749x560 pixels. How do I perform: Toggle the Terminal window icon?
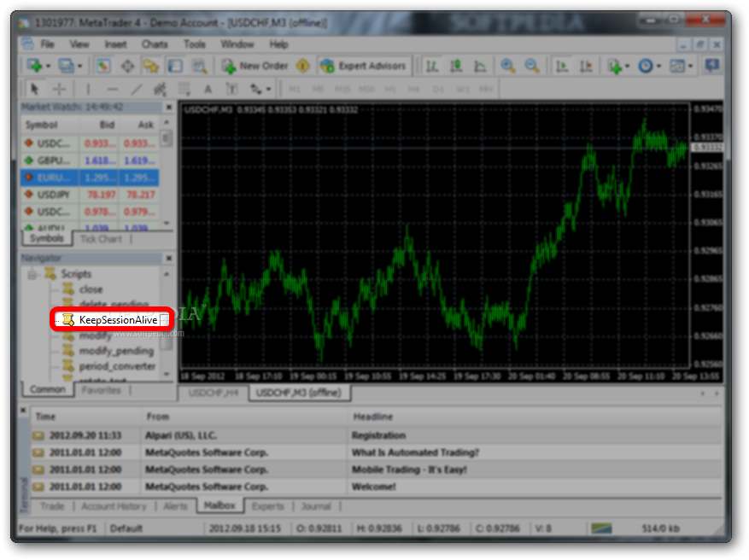175,66
